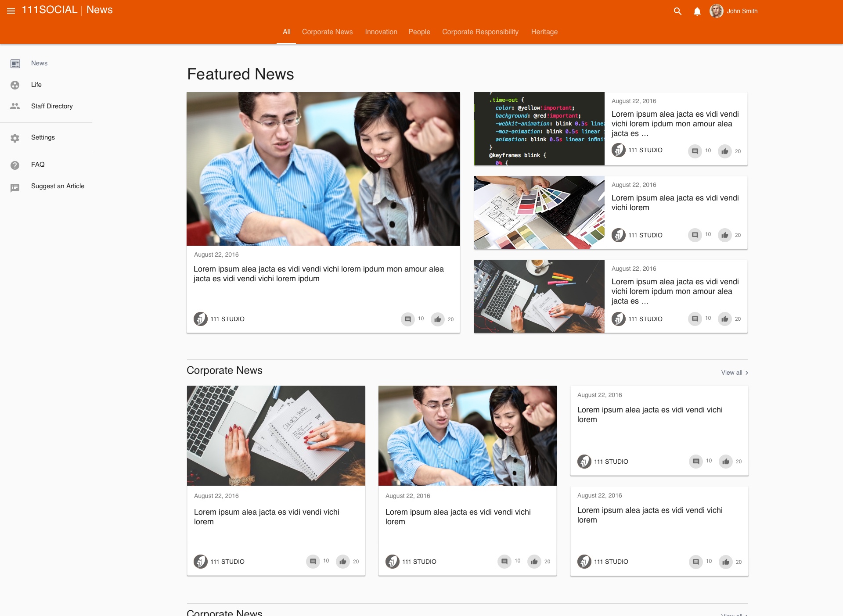Screen dimensions: 843x616
Task: Click the 111SOCIAL logo text
Action: [x=50, y=10]
